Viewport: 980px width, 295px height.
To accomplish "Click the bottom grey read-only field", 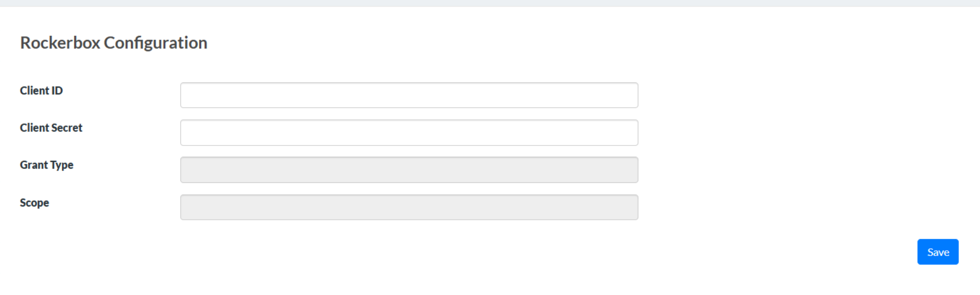I will [x=409, y=207].
